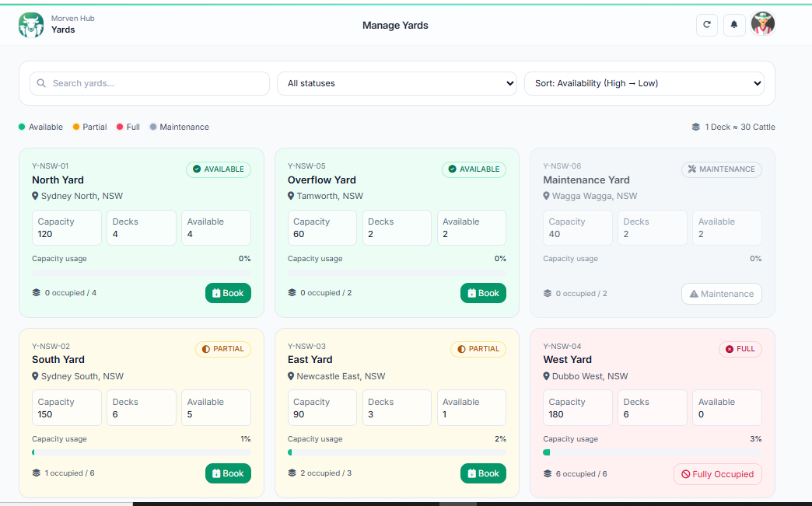This screenshot has width=812, height=506.
Task: Click the Fully Occupied button on West Yard
Action: tap(717, 474)
